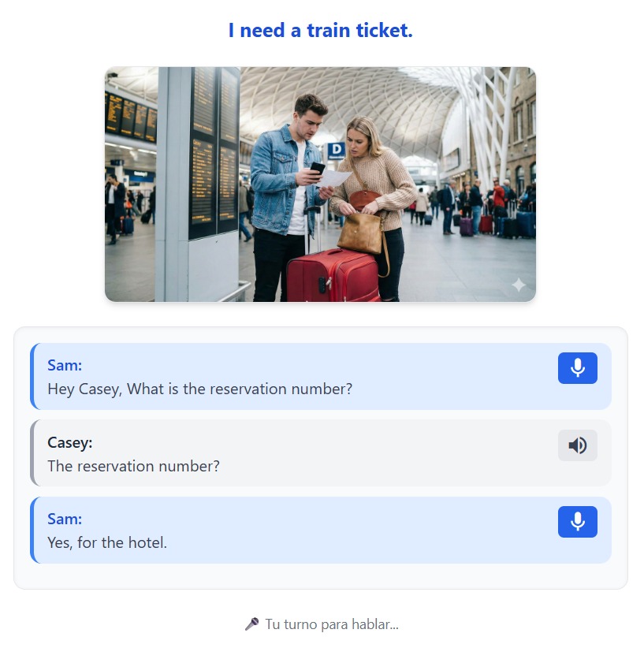Image resolution: width=644 pixels, height=648 pixels.
Task: Select the text 'Hey Casey, What is the reservation number?'
Action: click(200, 389)
